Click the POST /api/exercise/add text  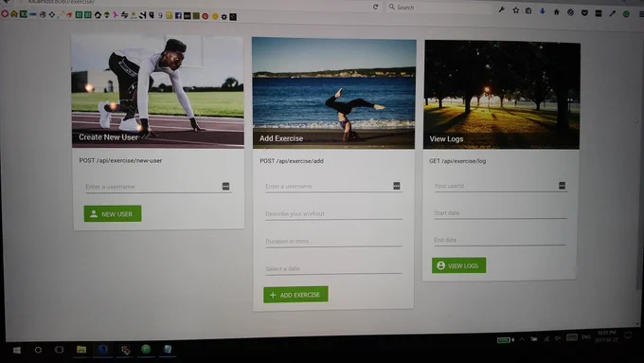click(x=292, y=161)
